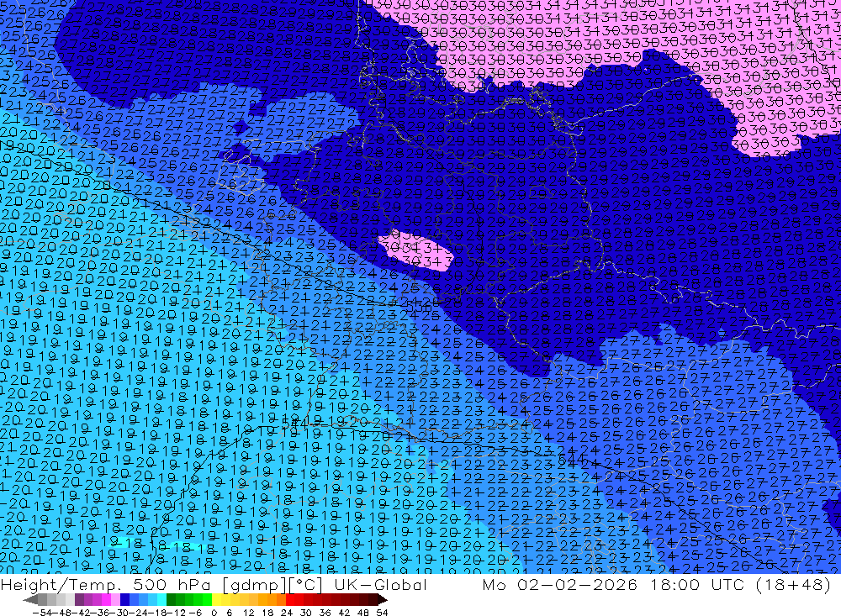
Task: Click the '(18+48)' forecast hour label
Action: [x=794, y=585]
